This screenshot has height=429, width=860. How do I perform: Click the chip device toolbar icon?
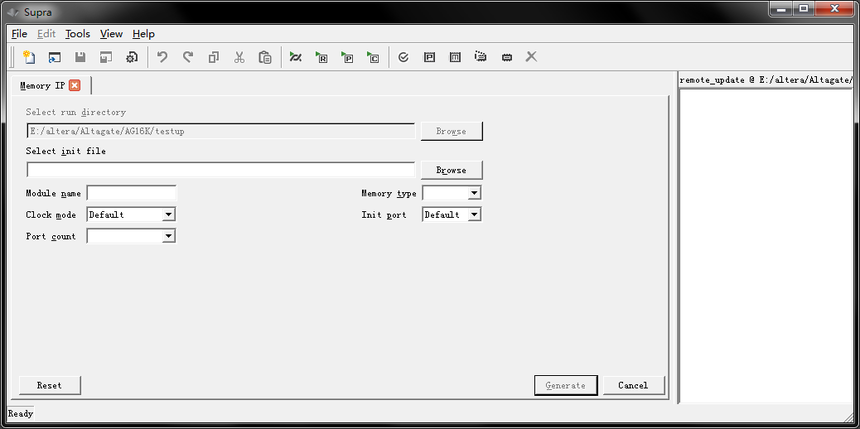507,57
